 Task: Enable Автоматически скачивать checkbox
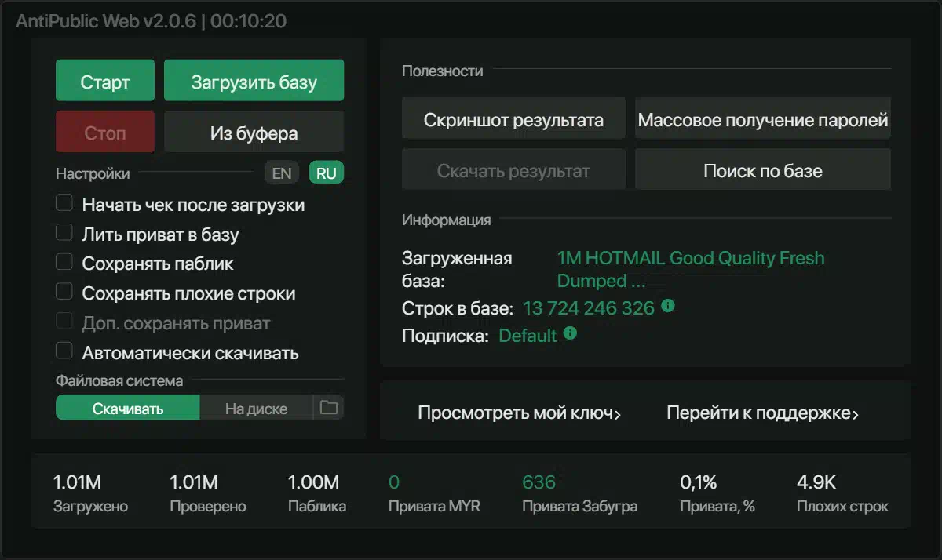[64, 351]
